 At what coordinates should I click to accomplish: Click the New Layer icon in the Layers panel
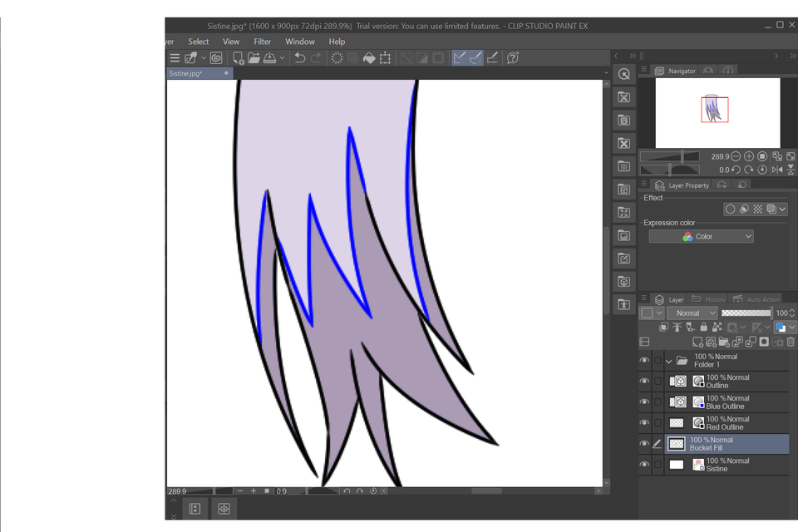tap(696, 341)
